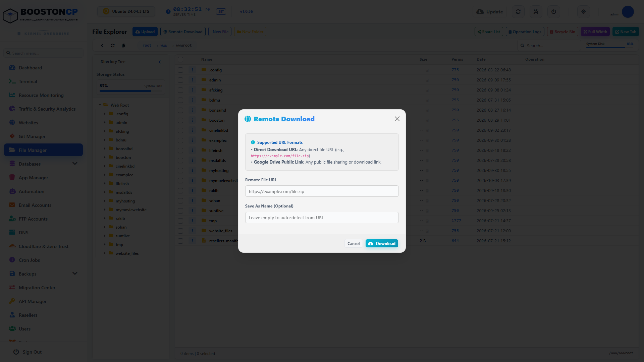Viewport: 644px width, 362px height.
Task: Check the sohan folder row checkbox
Action: (x=180, y=200)
